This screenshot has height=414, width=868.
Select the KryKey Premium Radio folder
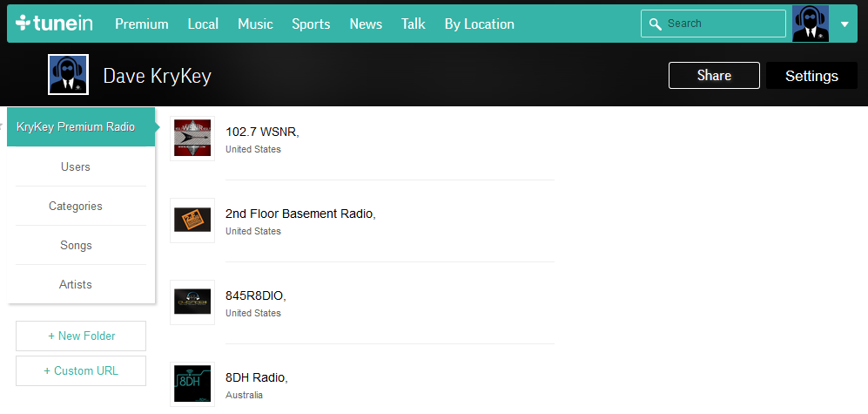[76, 127]
